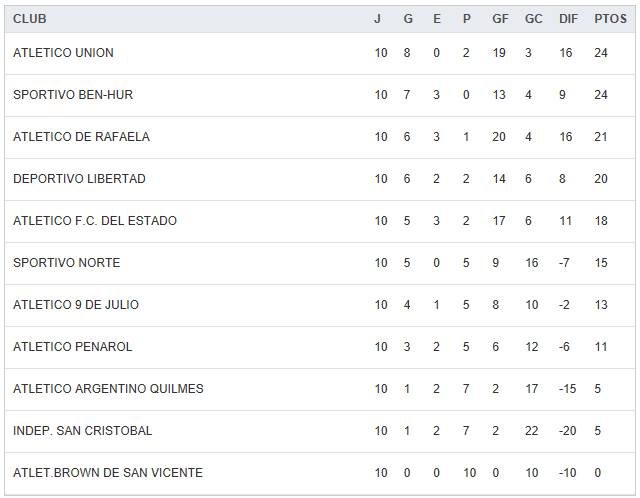Screen dimensions: 640x498
Task: Select ATLETICO F.C. DEL ESTADO
Action: click(95, 221)
